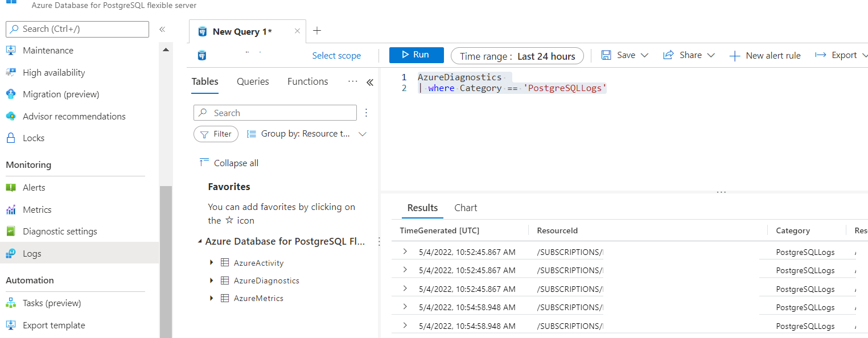Open the Group by: Resource type dropdown

coord(307,134)
